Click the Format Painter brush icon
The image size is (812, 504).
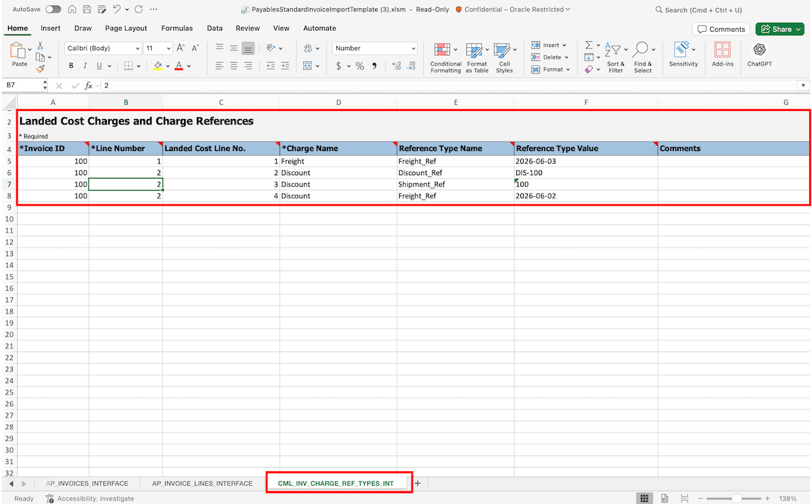pos(40,68)
